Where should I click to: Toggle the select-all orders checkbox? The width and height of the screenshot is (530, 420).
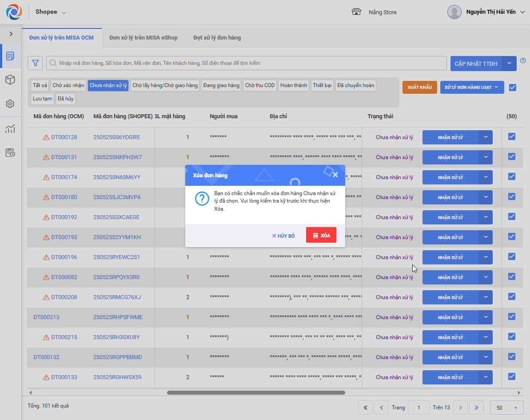[x=513, y=88]
